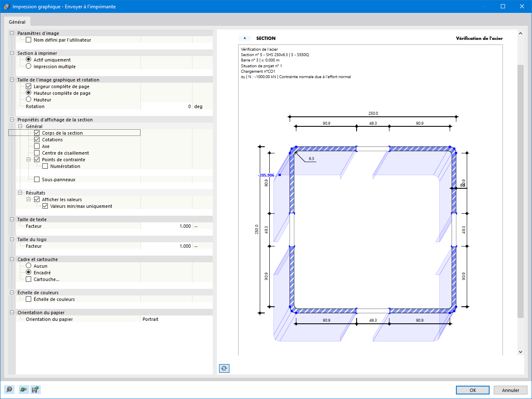The image size is (532, 399).
Task: Click the save settings as default icon
Action: (x=35, y=389)
